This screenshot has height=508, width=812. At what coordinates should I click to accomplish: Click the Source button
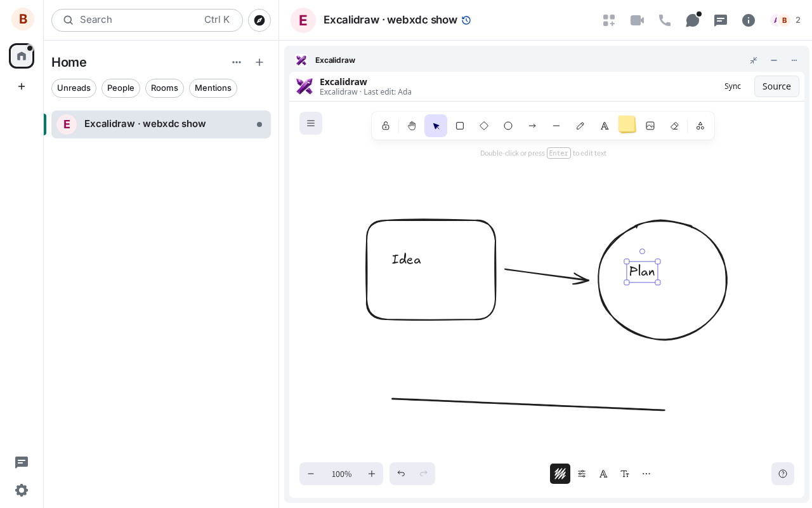pyautogui.click(x=776, y=86)
